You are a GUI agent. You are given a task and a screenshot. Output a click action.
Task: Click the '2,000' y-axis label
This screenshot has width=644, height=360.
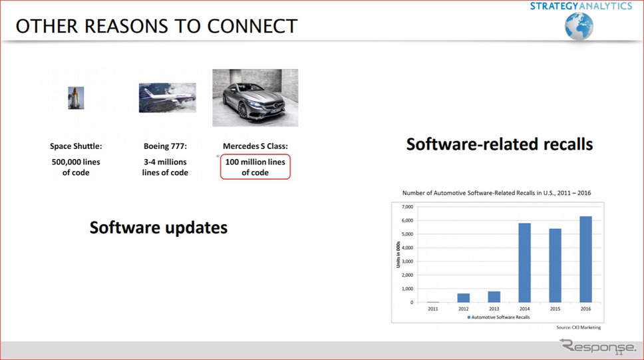pyautogui.click(x=407, y=275)
